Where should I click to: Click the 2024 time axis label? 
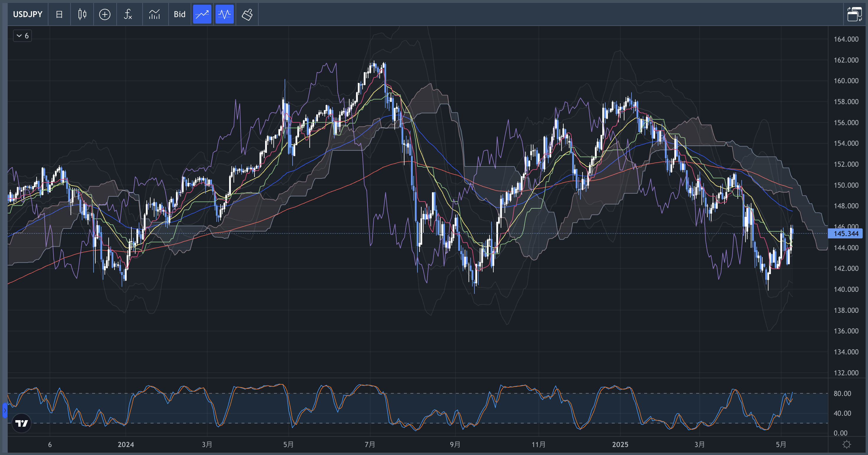point(126,445)
